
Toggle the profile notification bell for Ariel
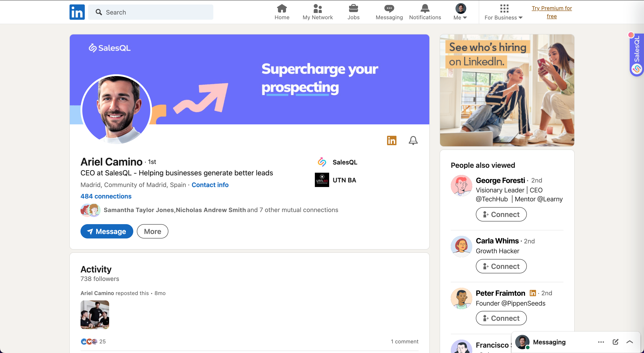point(413,140)
